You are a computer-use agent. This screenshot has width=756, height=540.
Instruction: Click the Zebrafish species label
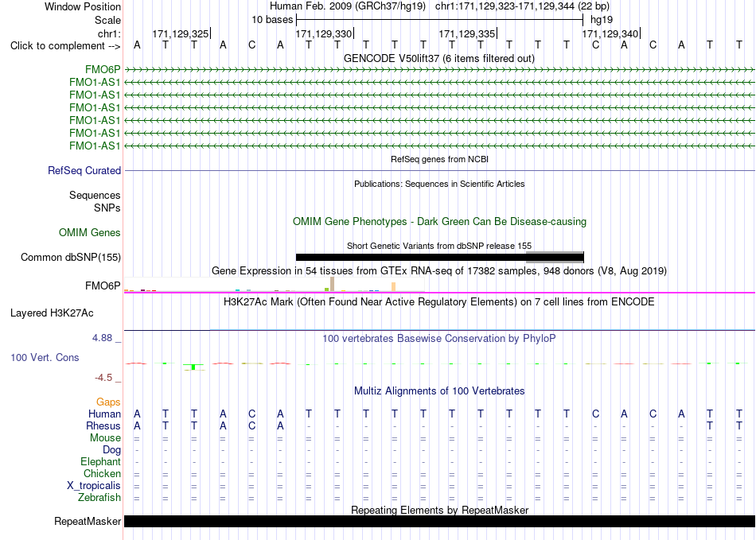tap(99, 498)
